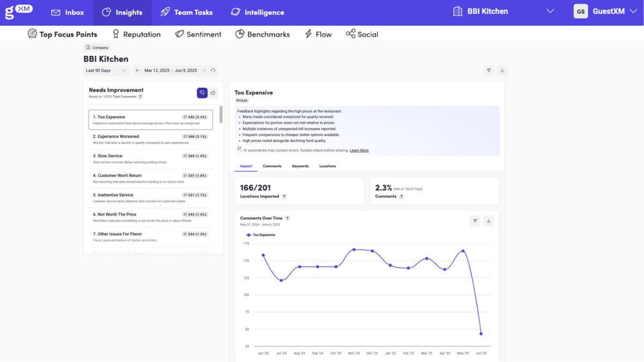The image size is (644, 362).
Task: Open the Team Tasks menu
Action: (x=186, y=12)
